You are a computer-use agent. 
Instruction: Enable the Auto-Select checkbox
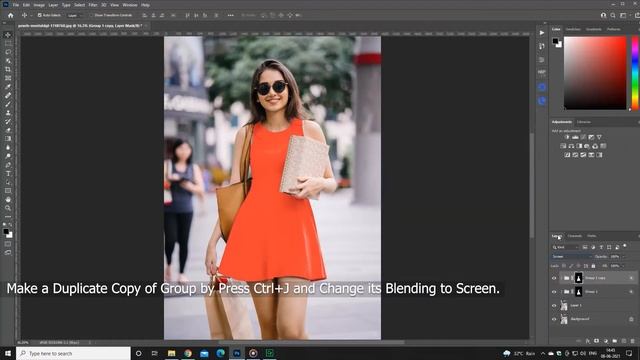[x=40, y=15]
